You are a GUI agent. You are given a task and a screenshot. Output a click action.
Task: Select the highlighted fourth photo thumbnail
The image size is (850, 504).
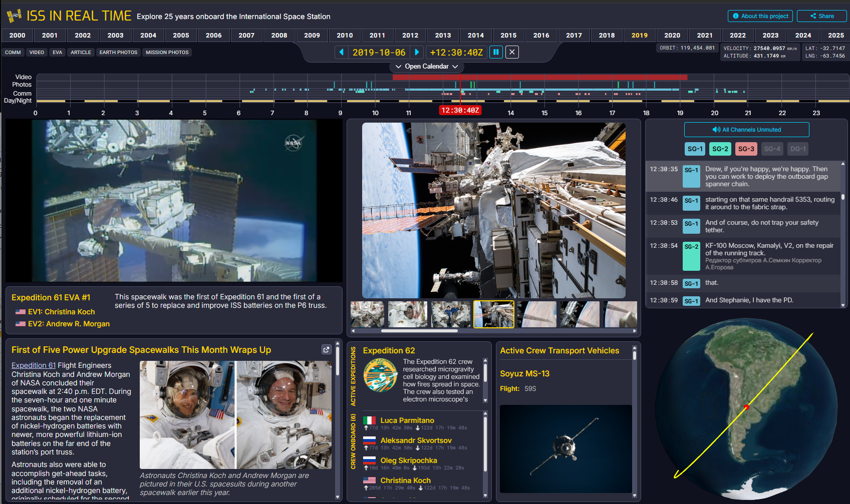[494, 314]
